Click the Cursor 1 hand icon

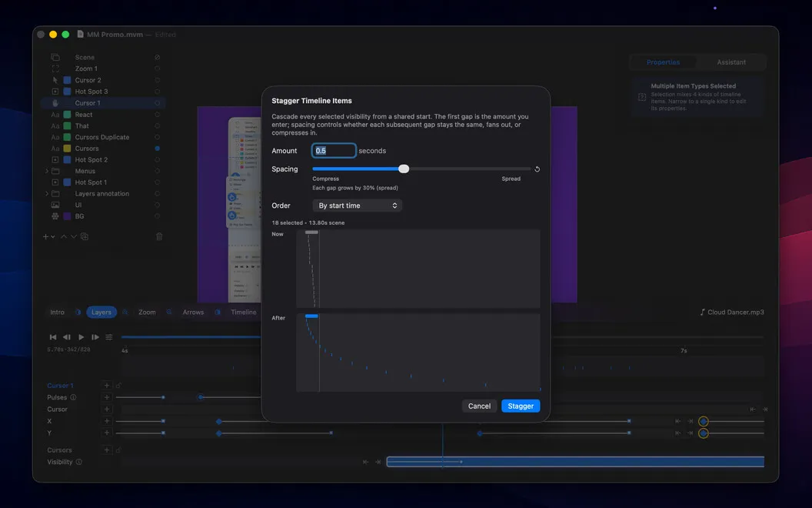(55, 102)
